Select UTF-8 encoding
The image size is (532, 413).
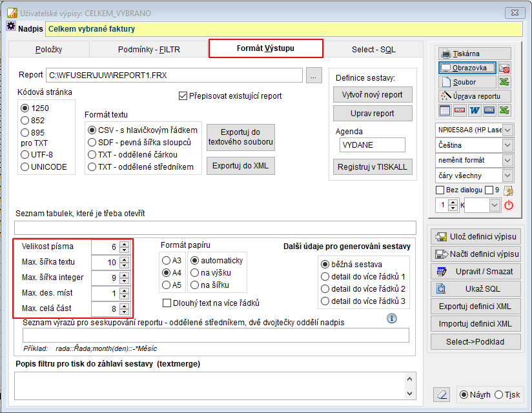click(x=25, y=155)
